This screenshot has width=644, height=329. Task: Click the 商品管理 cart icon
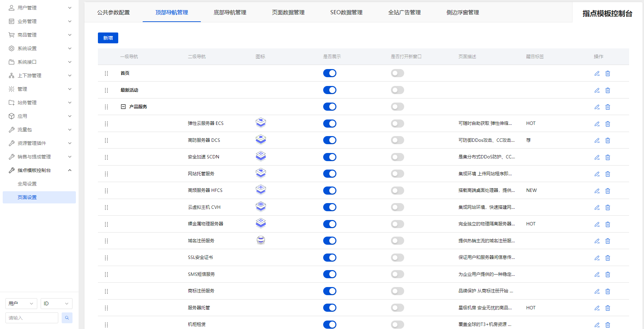[12, 35]
